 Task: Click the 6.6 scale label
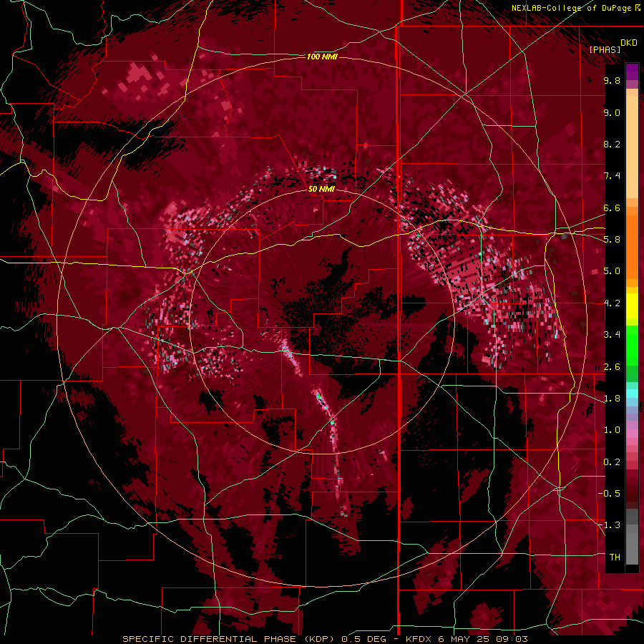click(612, 208)
